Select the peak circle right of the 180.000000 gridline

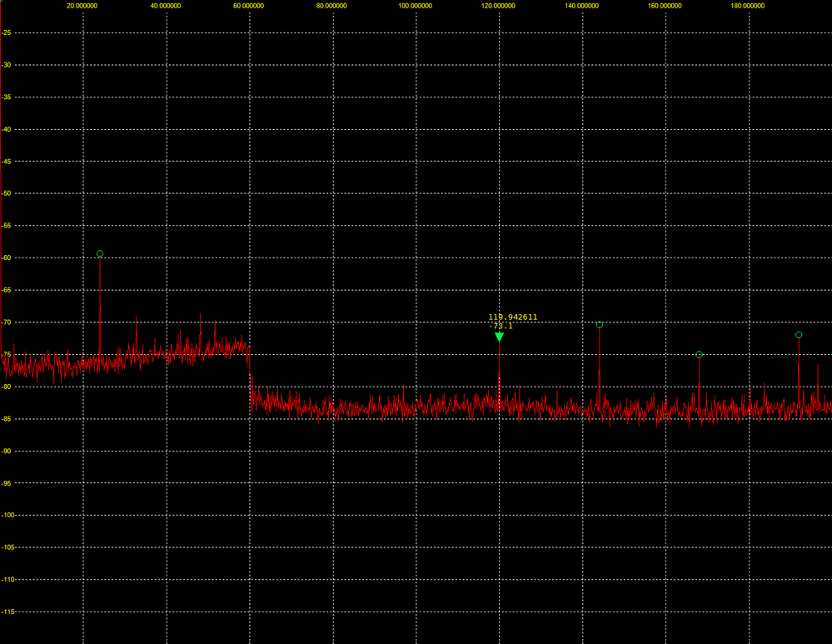click(799, 335)
